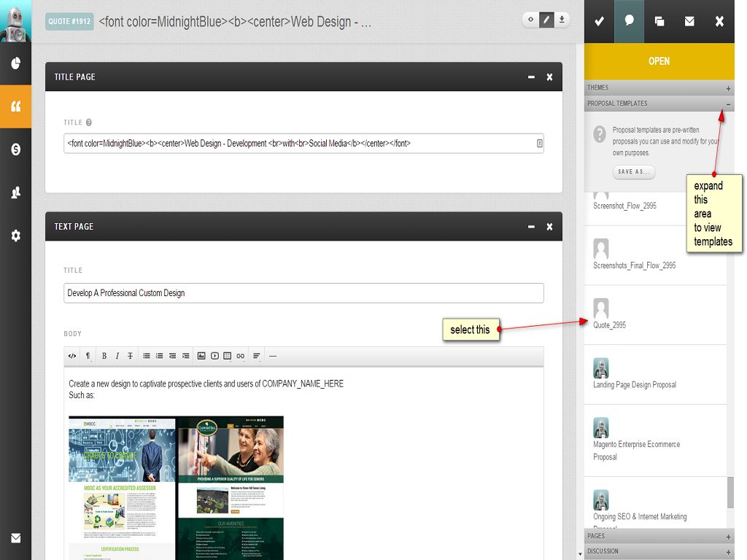
Task: Select the Quote_2995 template
Action: tap(609, 324)
